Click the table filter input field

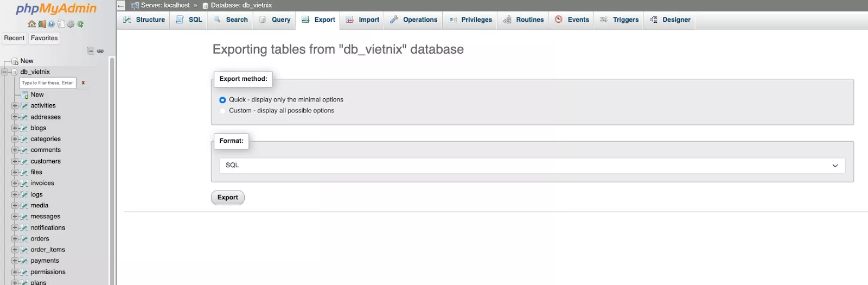(x=47, y=83)
